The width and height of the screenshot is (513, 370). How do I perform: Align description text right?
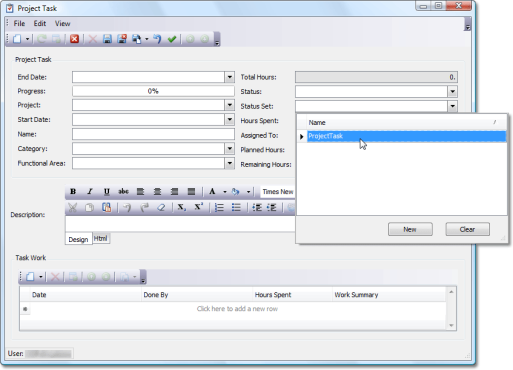[x=174, y=192]
